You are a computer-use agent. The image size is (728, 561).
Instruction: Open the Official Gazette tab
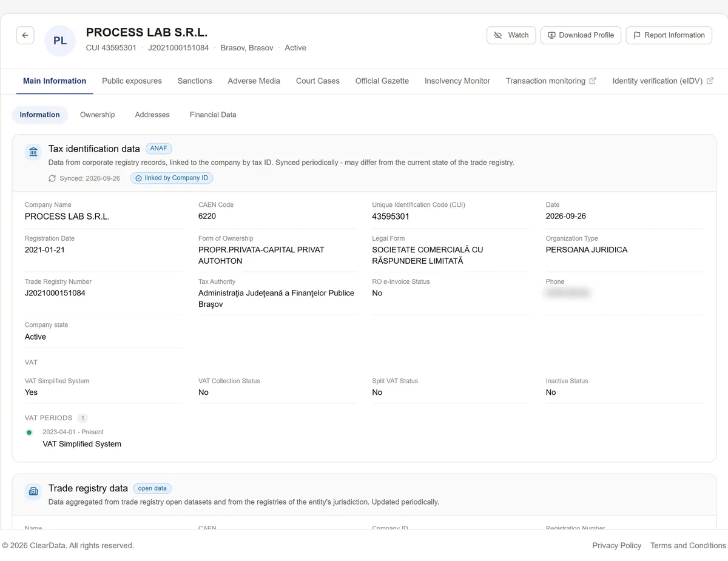[x=382, y=81]
